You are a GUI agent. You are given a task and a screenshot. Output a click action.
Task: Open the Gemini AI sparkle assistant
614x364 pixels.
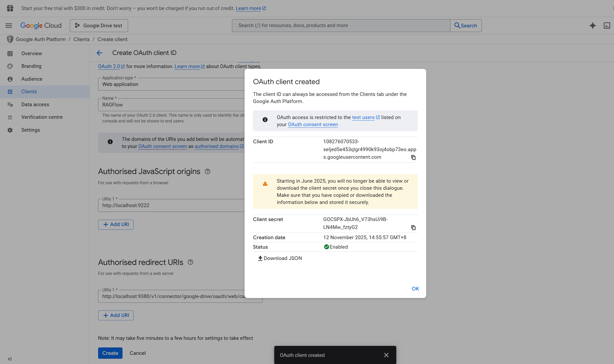[592, 25]
